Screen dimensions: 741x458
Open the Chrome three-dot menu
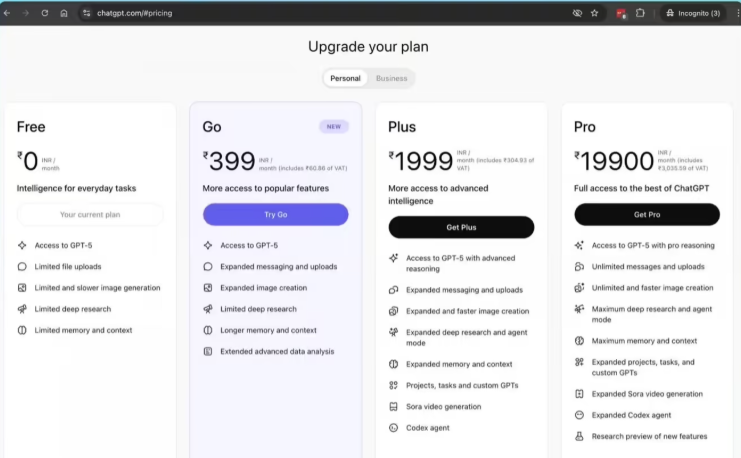click(733, 13)
